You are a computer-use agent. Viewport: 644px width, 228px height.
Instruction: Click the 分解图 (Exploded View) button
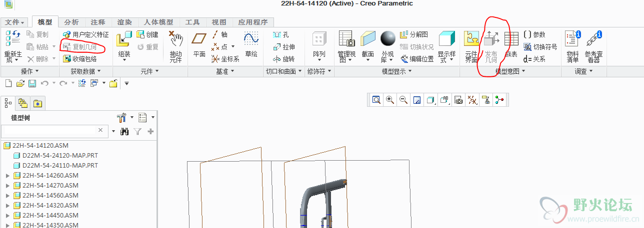(x=414, y=34)
